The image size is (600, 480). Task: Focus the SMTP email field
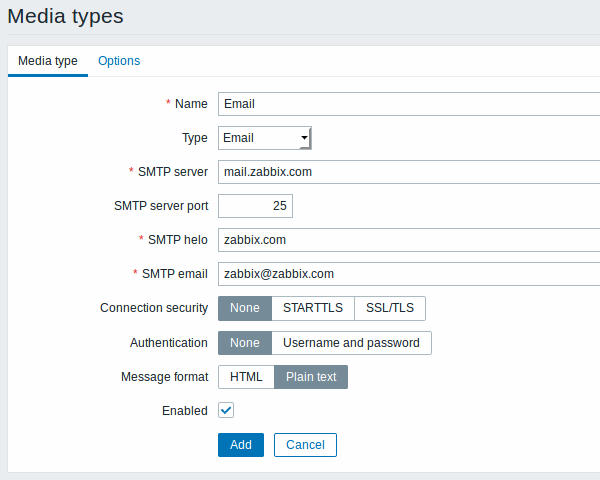click(409, 274)
